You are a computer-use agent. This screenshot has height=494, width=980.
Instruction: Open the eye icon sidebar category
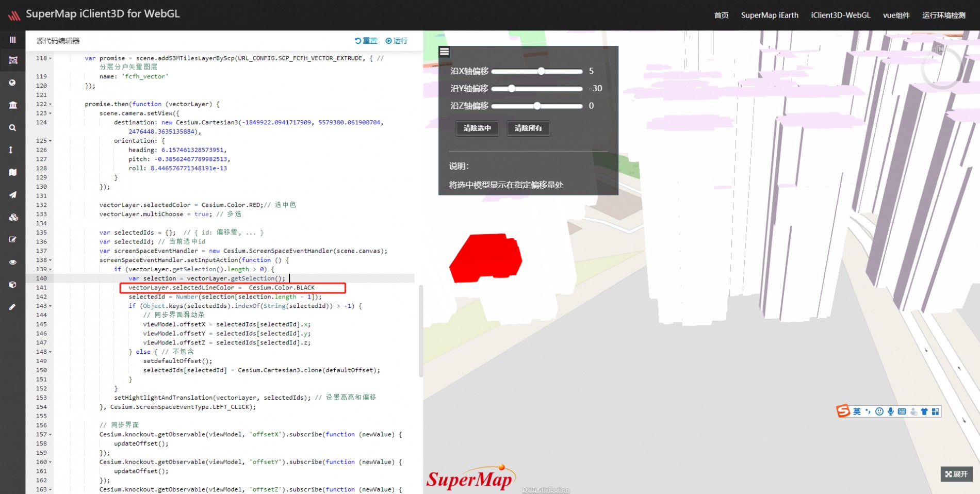pos(13,262)
